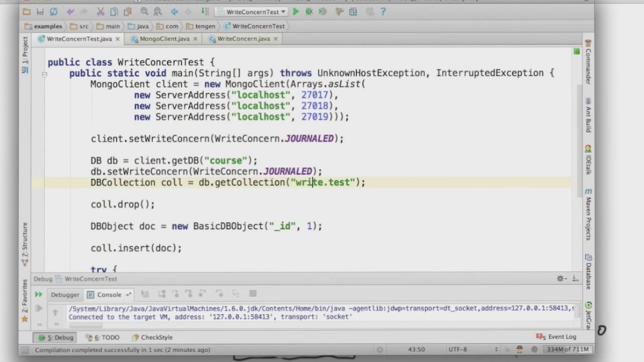Open Find magnifier in toolbar
The height and width of the screenshot is (362, 644).
pos(144,12)
